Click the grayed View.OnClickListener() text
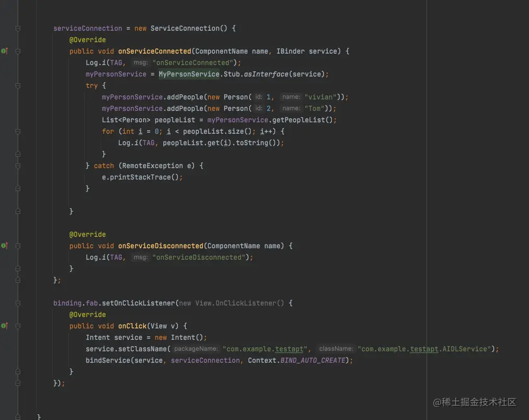Image resolution: width=529 pixels, height=420 pixels. tap(240, 303)
